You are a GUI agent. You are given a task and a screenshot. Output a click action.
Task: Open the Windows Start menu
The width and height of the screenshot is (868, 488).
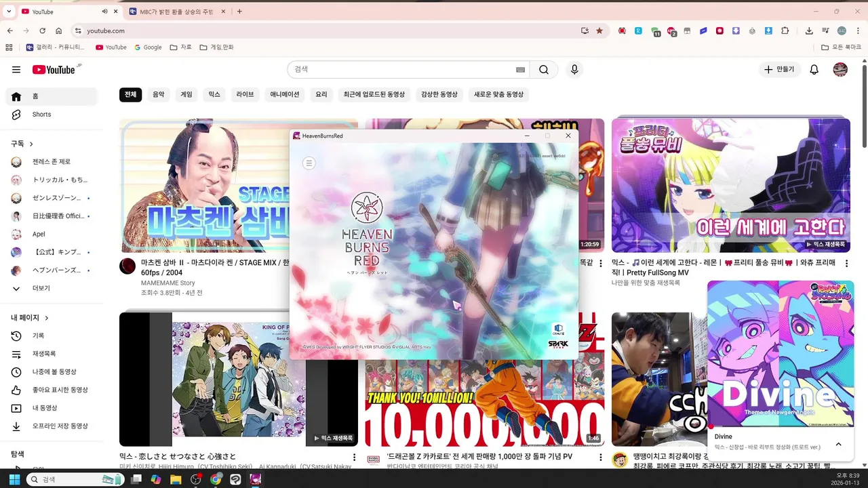[x=14, y=479]
